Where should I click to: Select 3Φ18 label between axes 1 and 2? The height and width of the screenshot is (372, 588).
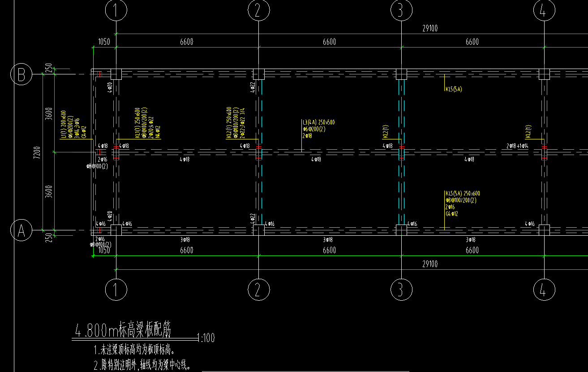tap(185, 240)
